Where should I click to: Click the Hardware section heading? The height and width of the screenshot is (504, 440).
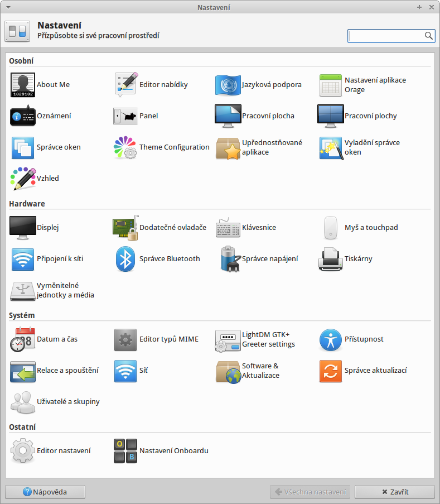click(x=27, y=204)
